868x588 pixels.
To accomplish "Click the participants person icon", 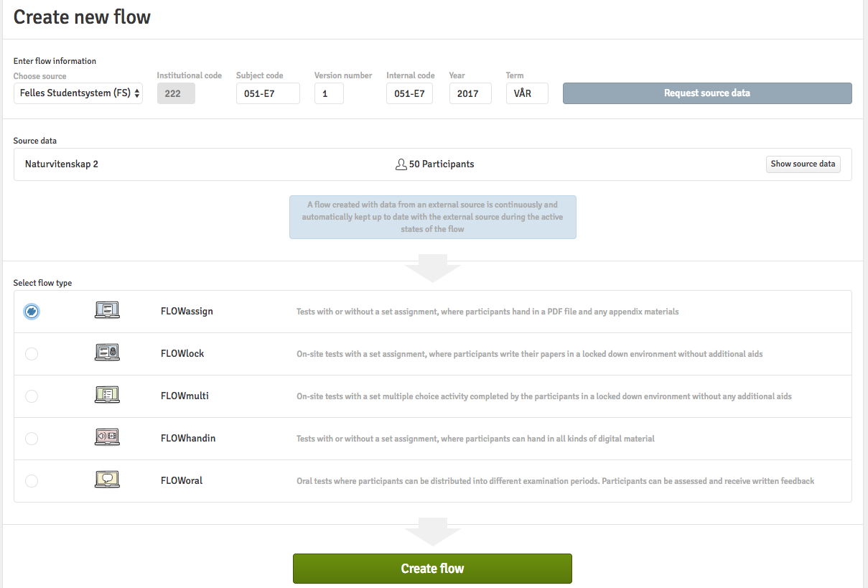I will click(x=401, y=164).
